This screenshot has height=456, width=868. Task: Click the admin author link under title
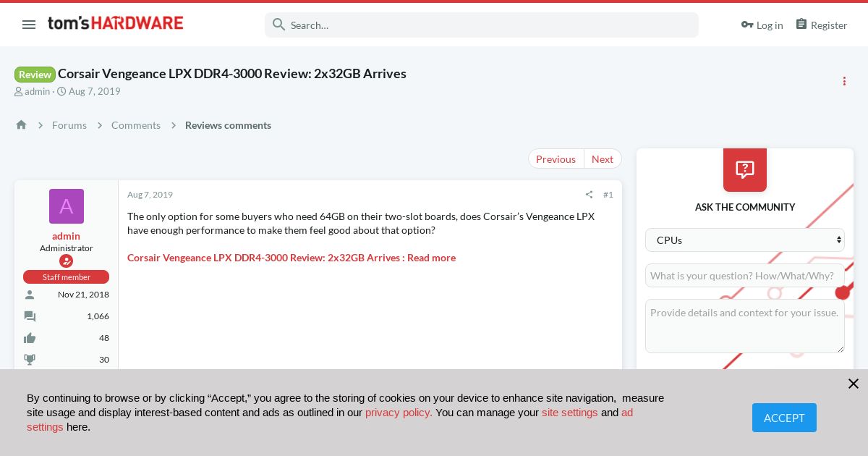point(37,91)
